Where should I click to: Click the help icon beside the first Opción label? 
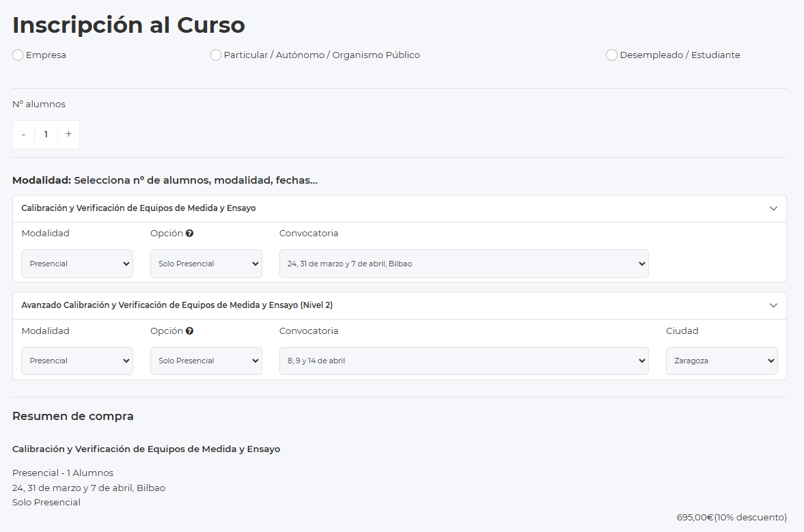189,234
